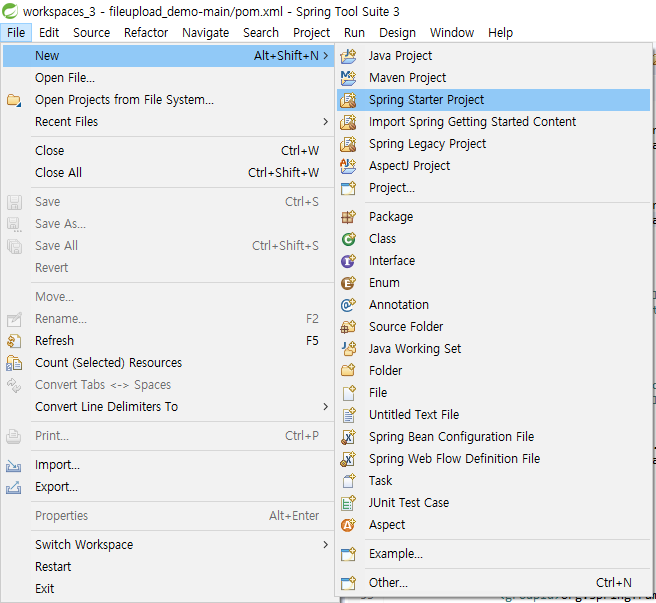Click the Example... wizard icon
Viewport: 656px width, 603px height.
(348, 554)
